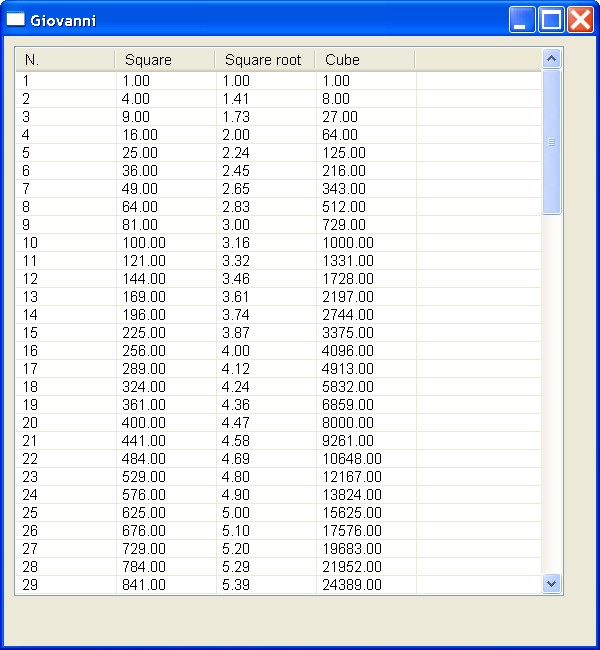Select the row with cube 27.00

click(278, 117)
